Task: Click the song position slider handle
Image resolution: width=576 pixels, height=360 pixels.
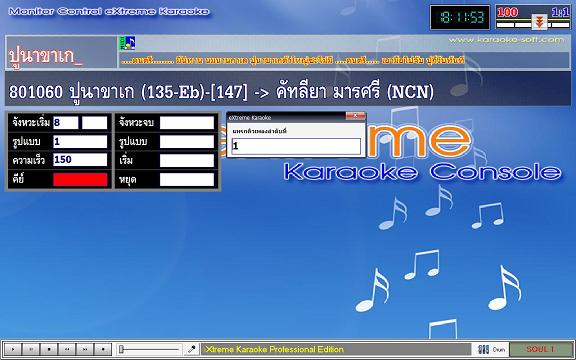Action: [121, 349]
